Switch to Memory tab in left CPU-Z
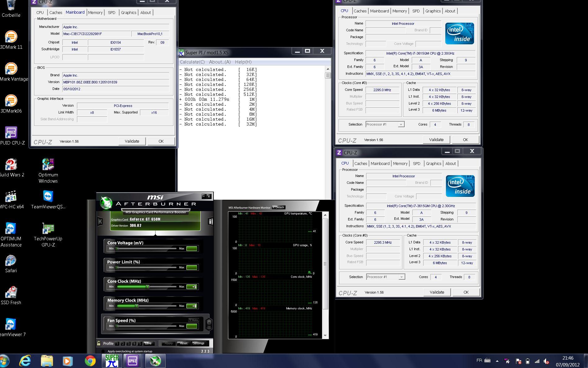Image resolution: width=588 pixels, height=368 pixels. 95,13
